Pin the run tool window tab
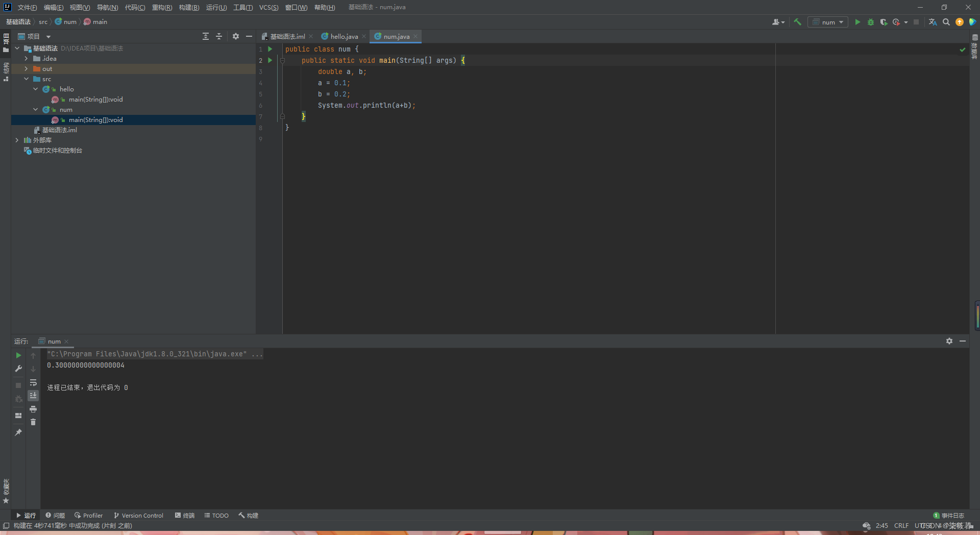Screen dimensions: 980x535 (x=19, y=432)
